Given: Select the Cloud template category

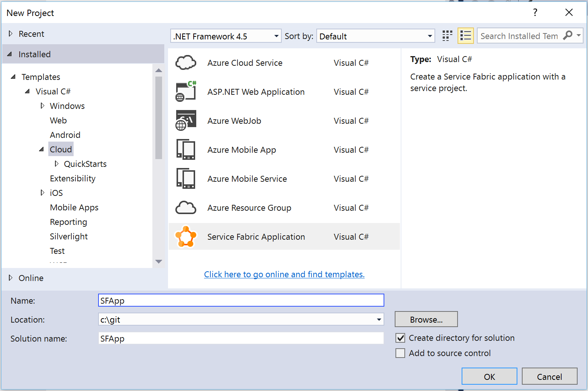Looking at the screenshot, I should coord(61,149).
